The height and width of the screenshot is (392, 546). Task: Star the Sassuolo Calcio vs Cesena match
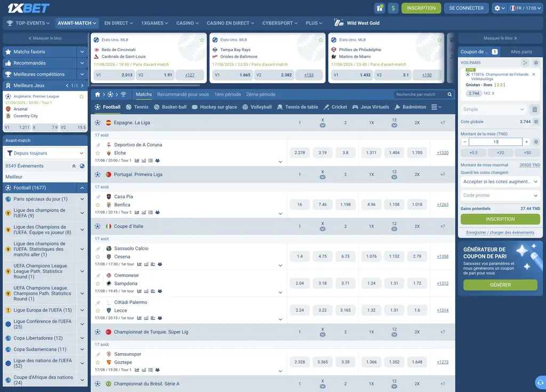98,257
